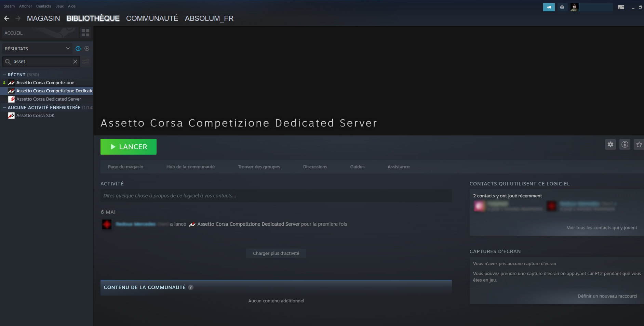Open the manage settings gear icon

pyautogui.click(x=611, y=144)
